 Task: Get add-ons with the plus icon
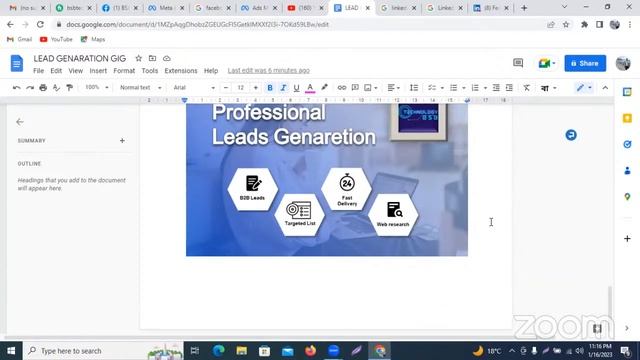pos(627,238)
